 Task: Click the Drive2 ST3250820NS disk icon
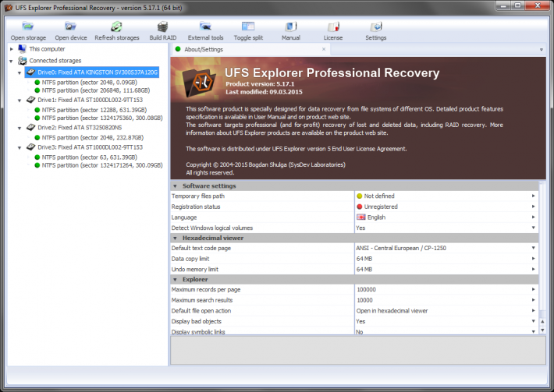pyautogui.click(x=31, y=127)
